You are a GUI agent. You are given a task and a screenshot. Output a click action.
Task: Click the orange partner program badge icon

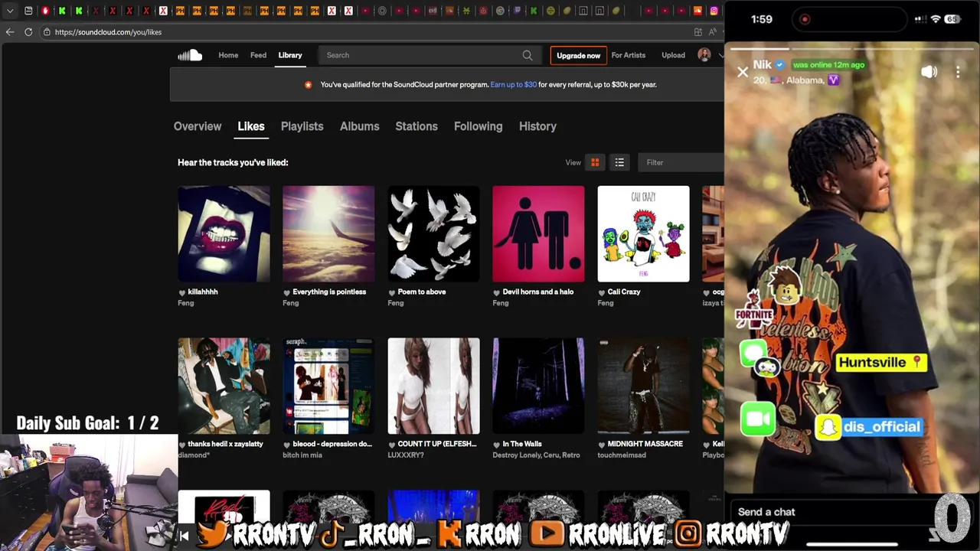(308, 85)
